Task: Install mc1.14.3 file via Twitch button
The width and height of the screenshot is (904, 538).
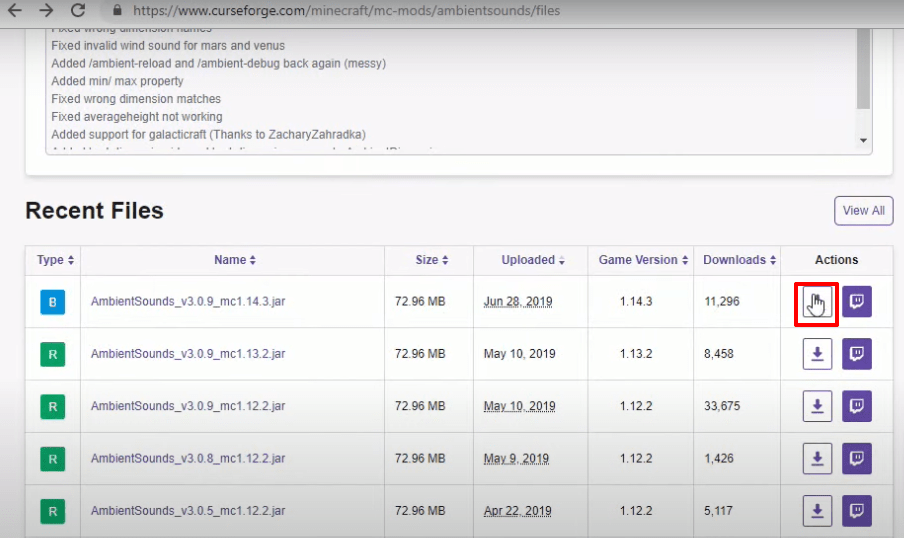Action: click(x=857, y=302)
